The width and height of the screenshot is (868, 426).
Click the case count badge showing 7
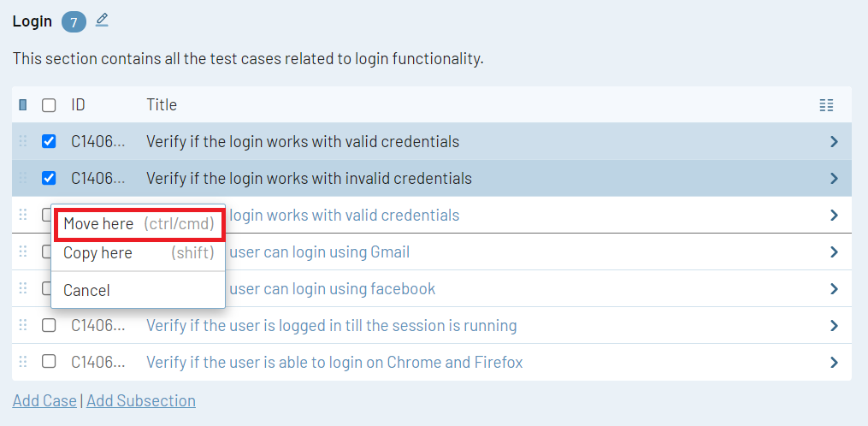(74, 21)
